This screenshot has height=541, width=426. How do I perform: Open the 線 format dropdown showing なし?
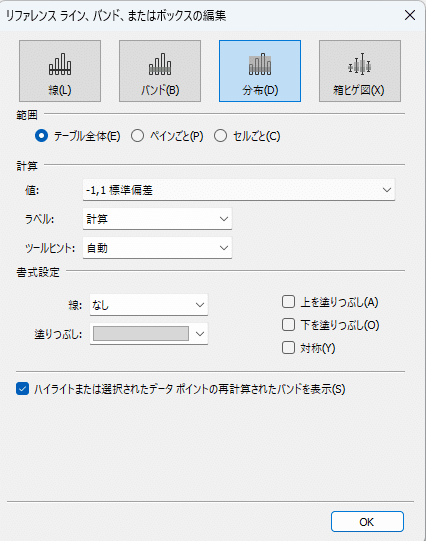pyautogui.click(x=149, y=305)
